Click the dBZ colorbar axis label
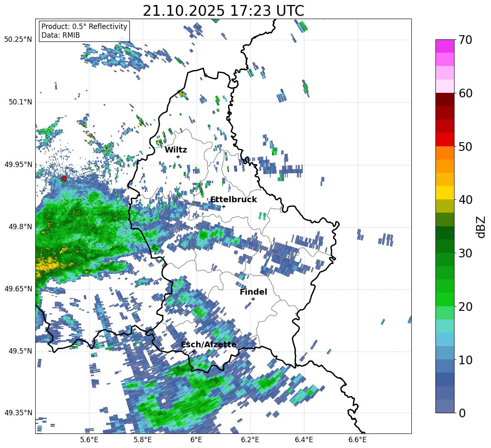 pyautogui.click(x=481, y=227)
